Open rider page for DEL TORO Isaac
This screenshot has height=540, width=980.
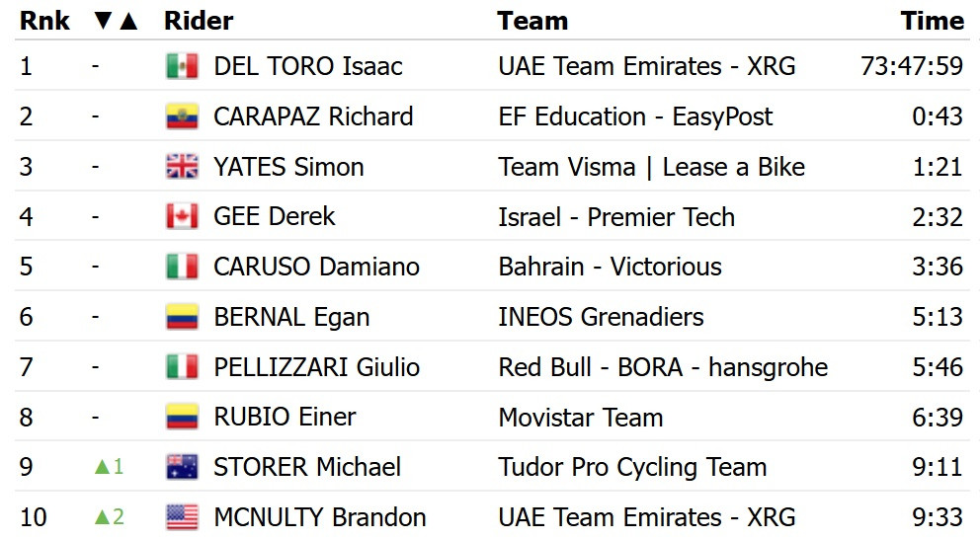[x=307, y=66]
